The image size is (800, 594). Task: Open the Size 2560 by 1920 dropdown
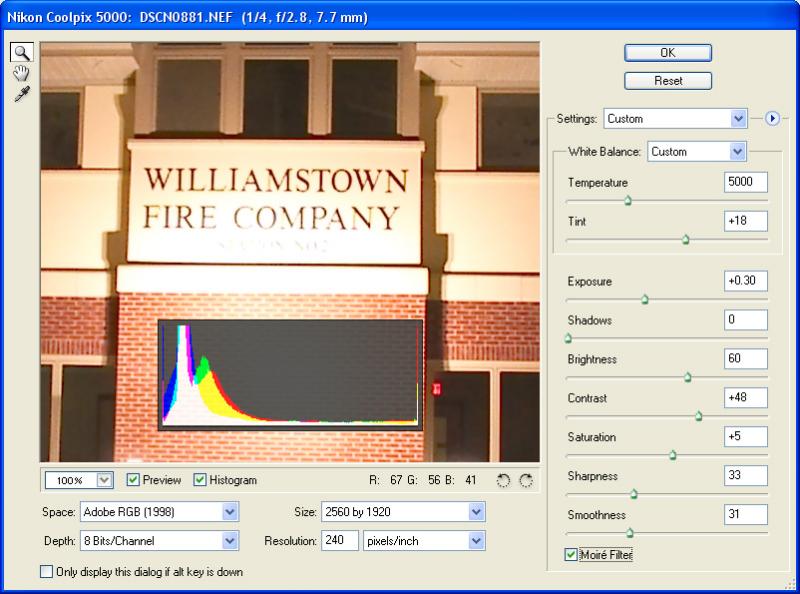click(403, 512)
